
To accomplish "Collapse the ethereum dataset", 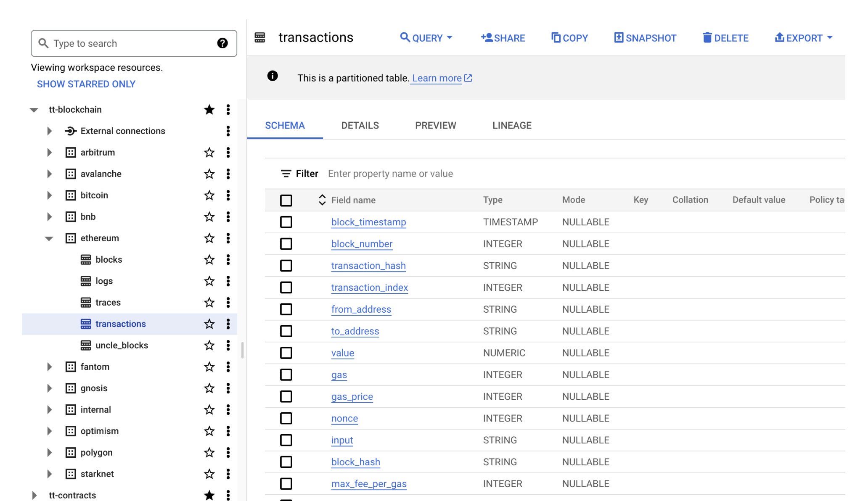I will coord(49,238).
